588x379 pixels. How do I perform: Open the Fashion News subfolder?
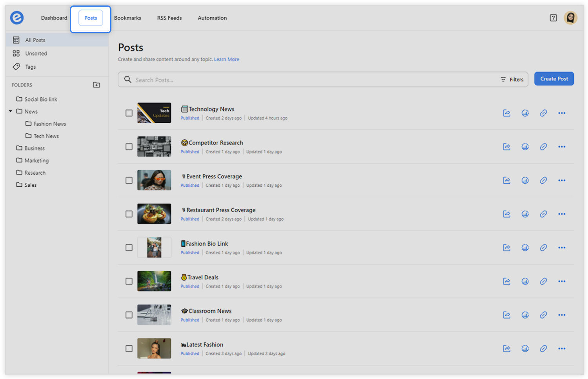(46, 124)
